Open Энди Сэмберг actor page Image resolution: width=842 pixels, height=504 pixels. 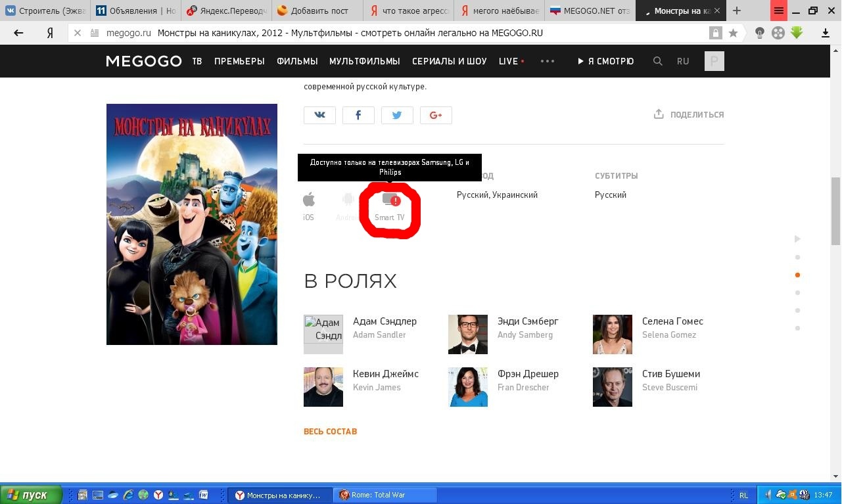(x=528, y=321)
